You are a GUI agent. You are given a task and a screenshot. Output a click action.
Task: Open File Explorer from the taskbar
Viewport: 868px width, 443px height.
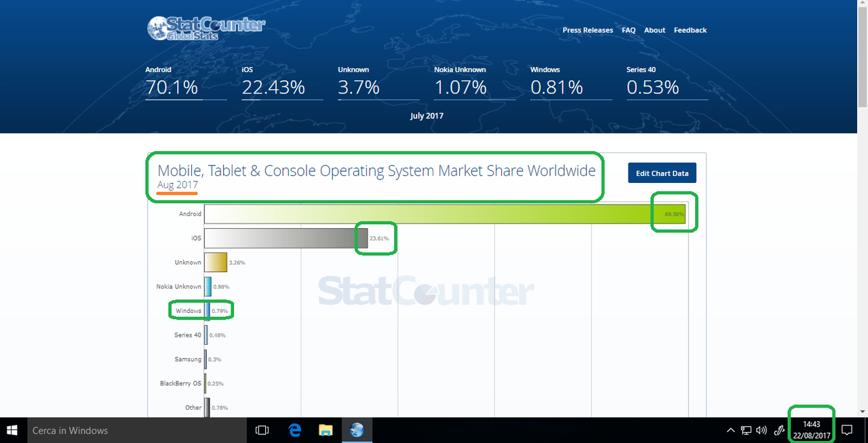[x=326, y=430]
